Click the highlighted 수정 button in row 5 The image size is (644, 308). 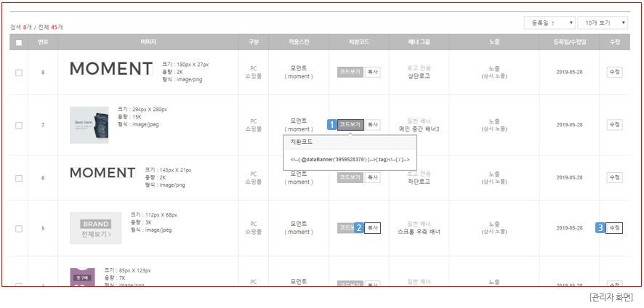pos(614,228)
